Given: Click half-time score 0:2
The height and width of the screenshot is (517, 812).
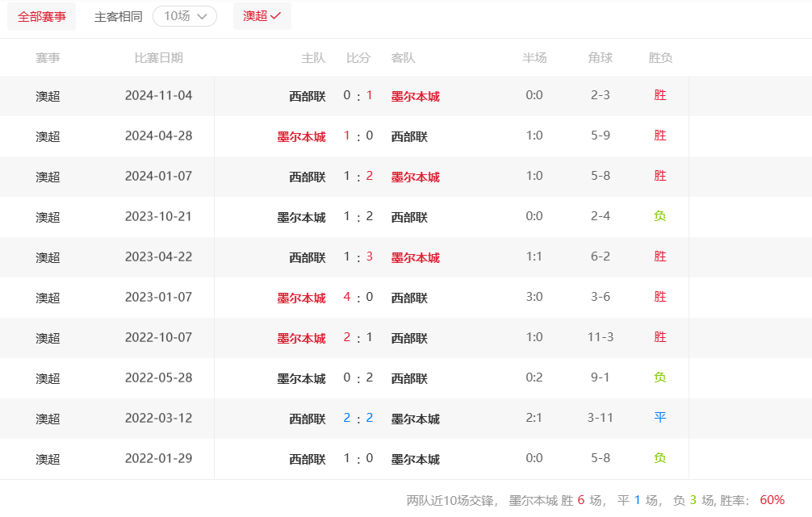Looking at the screenshot, I should point(534,377).
